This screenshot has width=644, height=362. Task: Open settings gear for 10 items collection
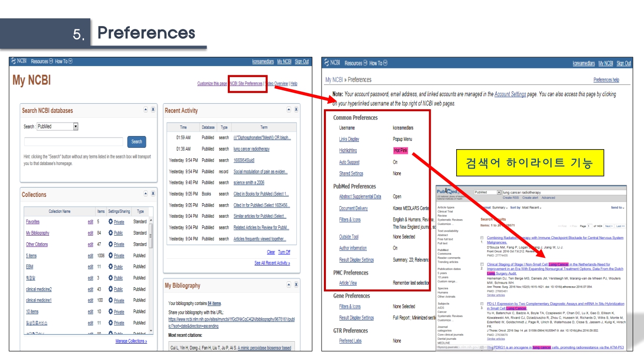point(111,312)
